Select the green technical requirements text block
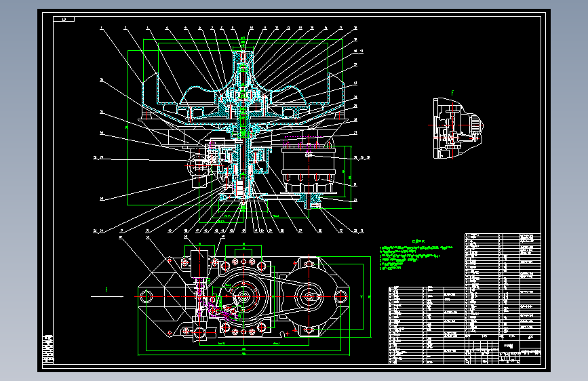 [x=416, y=256]
